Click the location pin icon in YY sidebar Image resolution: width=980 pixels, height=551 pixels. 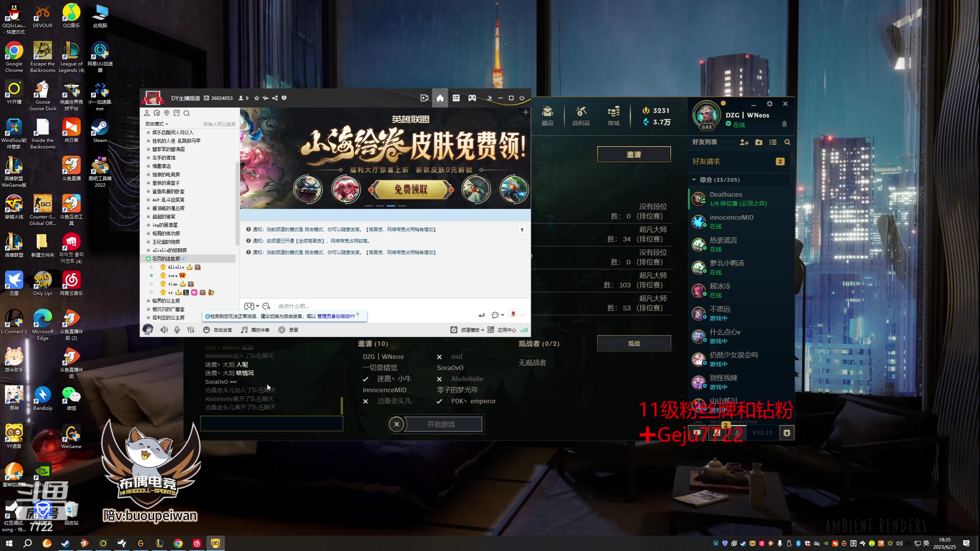pyautogui.click(x=167, y=113)
